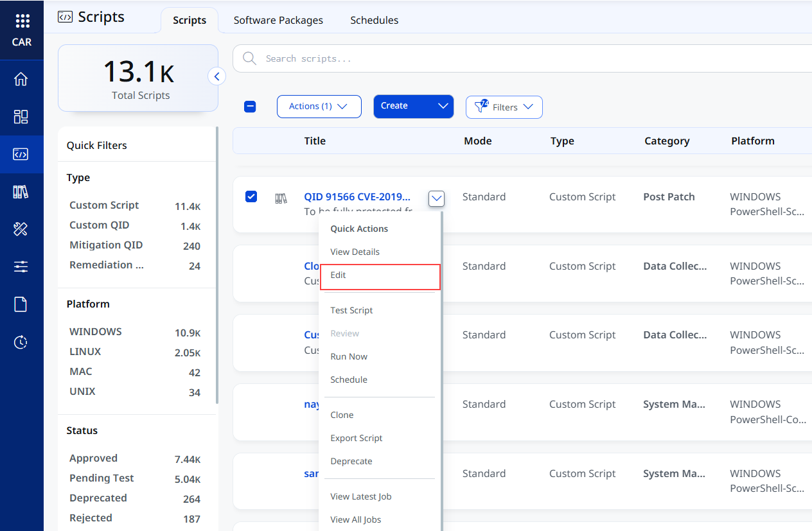Open the tools wrench icon in the sidebar
Screen dimensions: 812x531
click(x=21, y=229)
